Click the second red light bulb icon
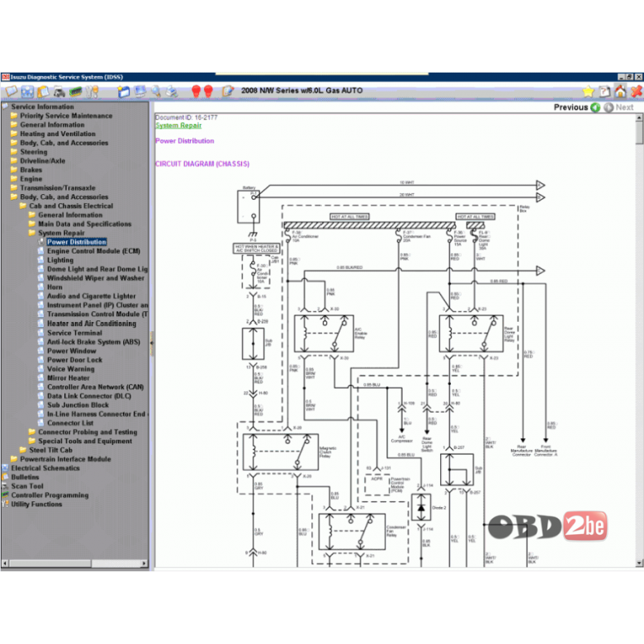Screen dimensions: 644x644 pyautogui.click(x=209, y=91)
